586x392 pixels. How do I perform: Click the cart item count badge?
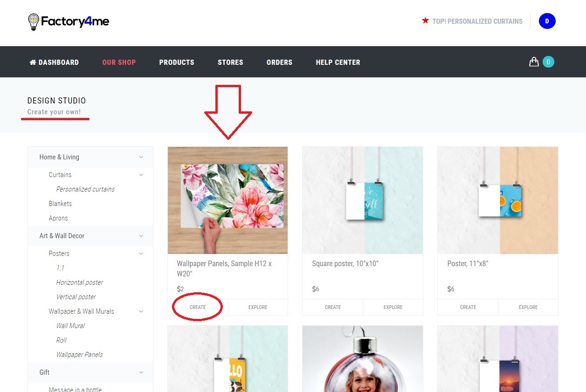coord(549,62)
